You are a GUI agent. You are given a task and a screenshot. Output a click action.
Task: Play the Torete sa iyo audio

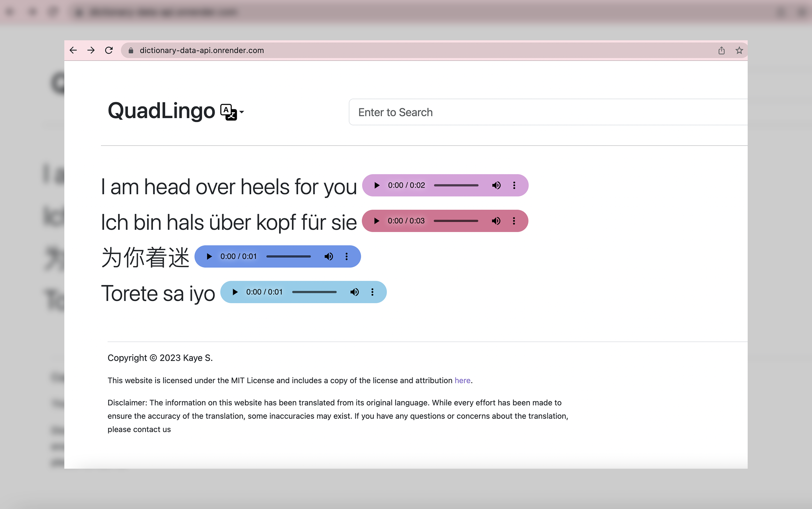pyautogui.click(x=235, y=292)
